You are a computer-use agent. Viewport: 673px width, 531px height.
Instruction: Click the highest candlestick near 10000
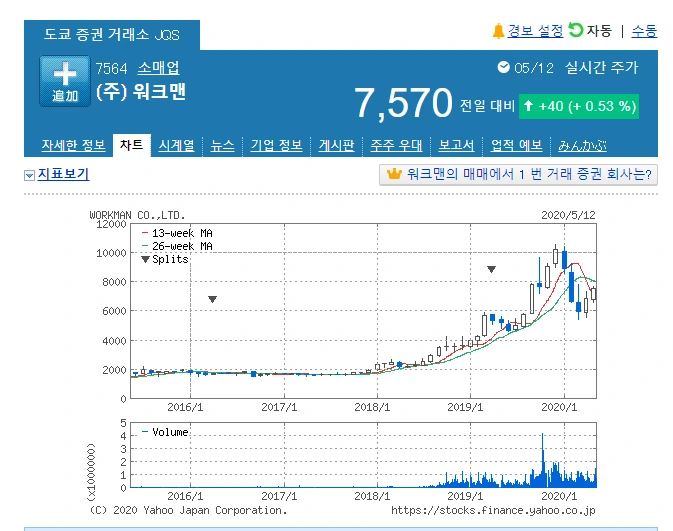[x=555, y=256]
